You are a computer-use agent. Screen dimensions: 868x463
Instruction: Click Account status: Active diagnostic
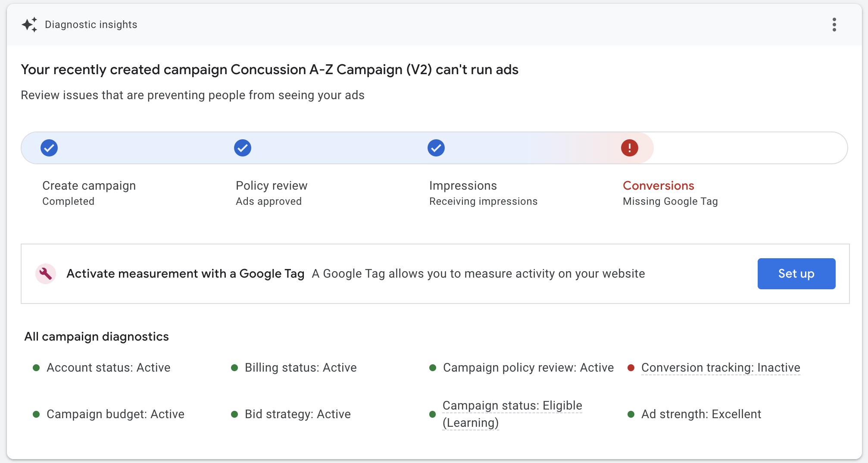coord(109,368)
